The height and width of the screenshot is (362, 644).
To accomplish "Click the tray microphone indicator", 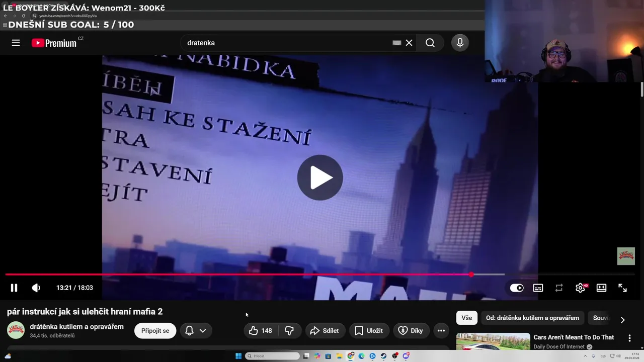I will tap(593, 356).
